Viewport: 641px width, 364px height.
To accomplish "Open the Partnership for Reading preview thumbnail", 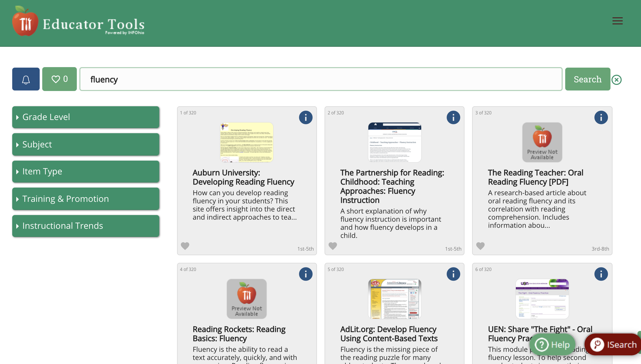I will 395,142.
